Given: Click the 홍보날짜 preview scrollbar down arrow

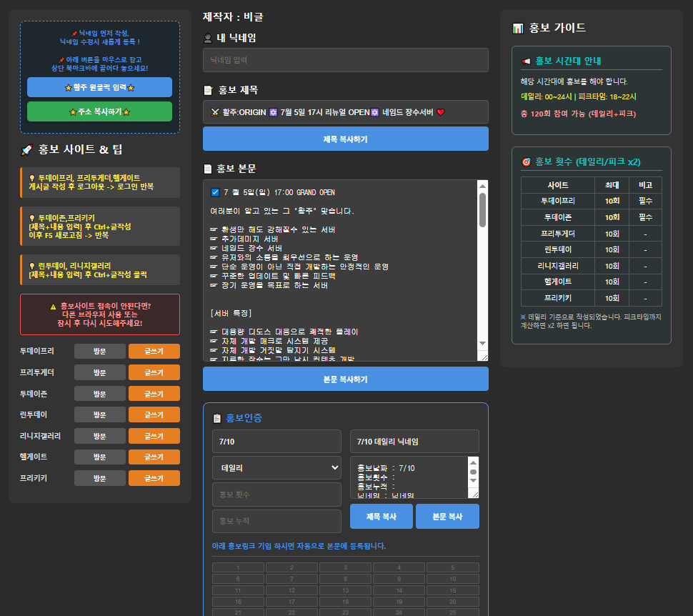Looking at the screenshot, I should click(474, 481).
